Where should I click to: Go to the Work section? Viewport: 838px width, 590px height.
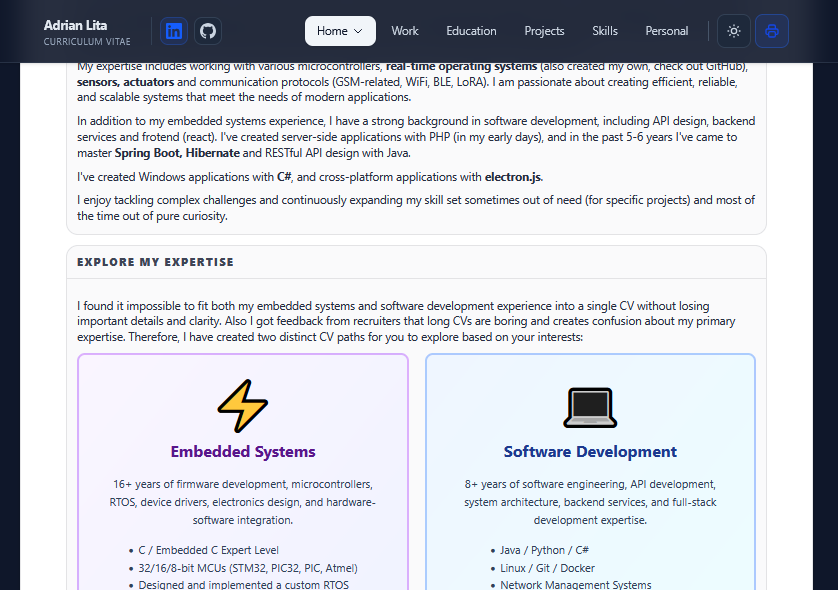coord(405,31)
